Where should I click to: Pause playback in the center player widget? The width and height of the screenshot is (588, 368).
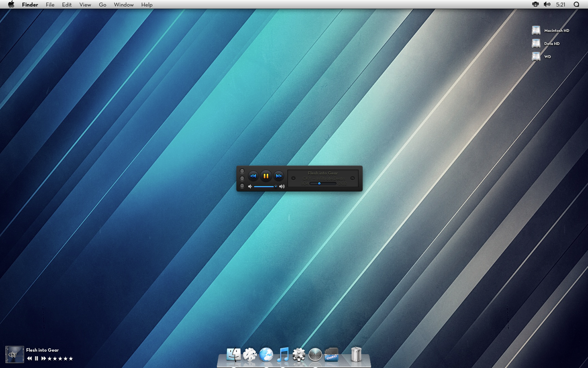(x=266, y=176)
